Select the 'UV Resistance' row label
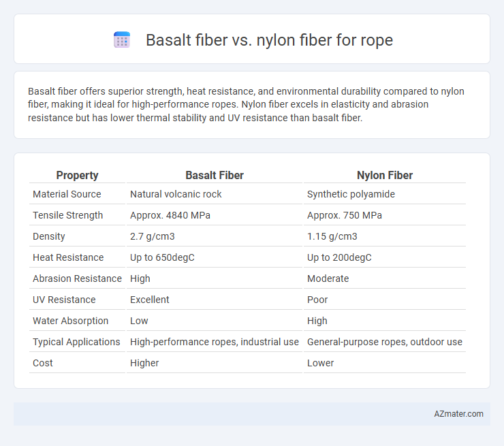The width and height of the screenshot is (504, 446). (64, 300)
